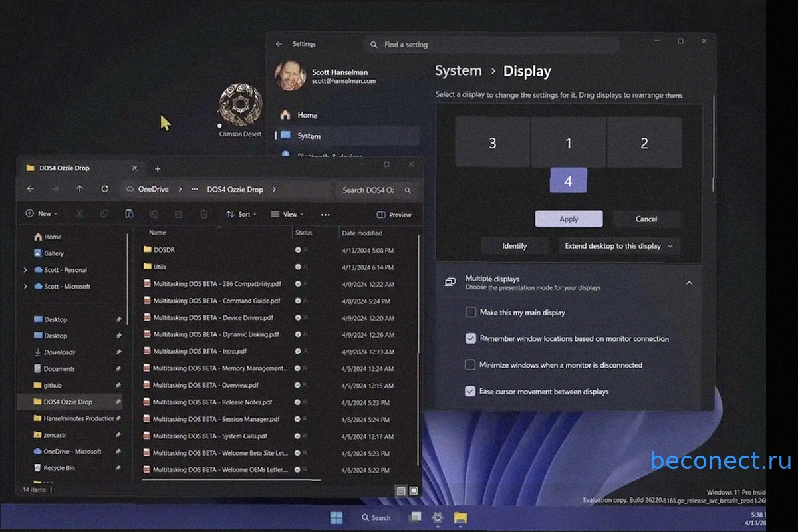Click the Back arrow in File Explorer
The image size is (798, 532).
coord(30,189)
